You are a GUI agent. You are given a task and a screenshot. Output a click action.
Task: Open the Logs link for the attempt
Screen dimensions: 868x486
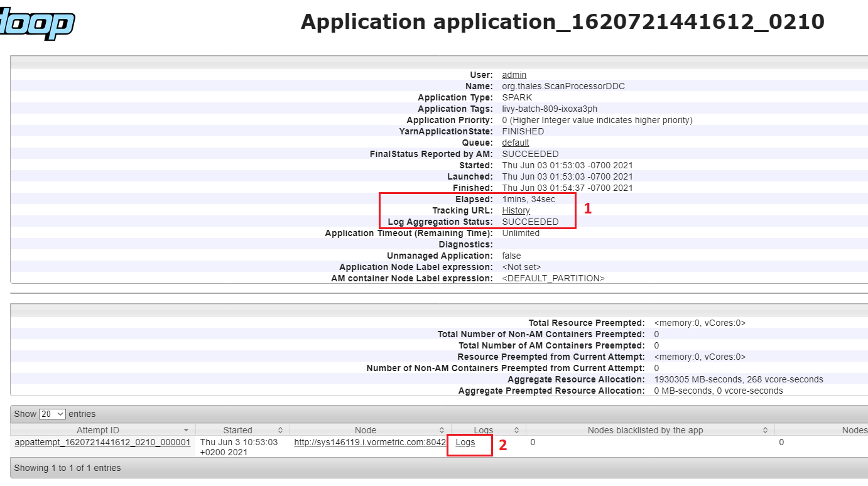tap(465, 442)
